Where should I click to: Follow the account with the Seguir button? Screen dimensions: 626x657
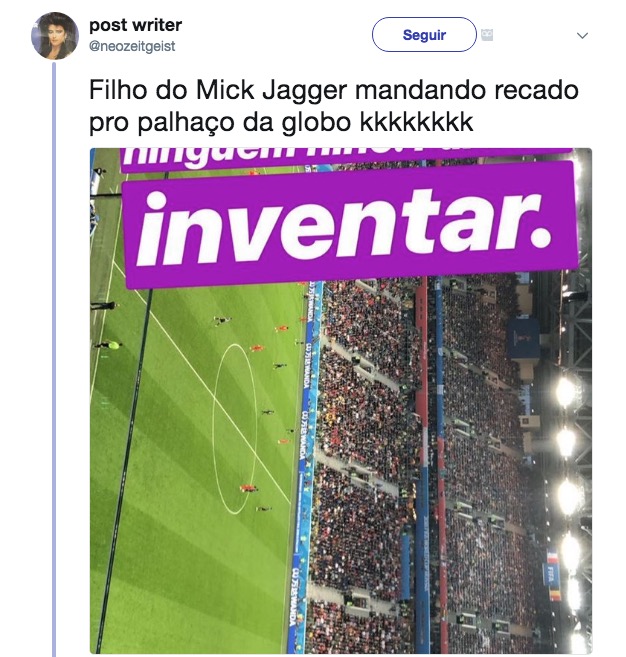(x=424, y=35)
